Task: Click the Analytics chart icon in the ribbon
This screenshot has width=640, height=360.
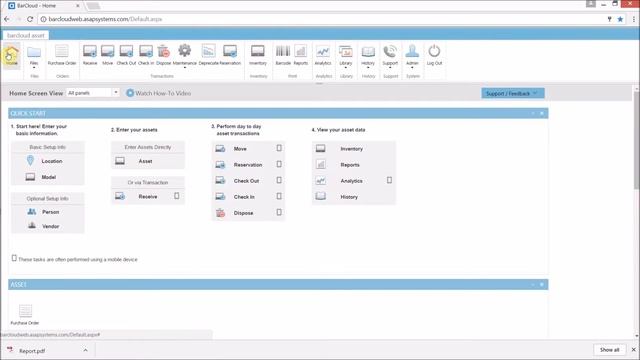Action: click(323, 56)
